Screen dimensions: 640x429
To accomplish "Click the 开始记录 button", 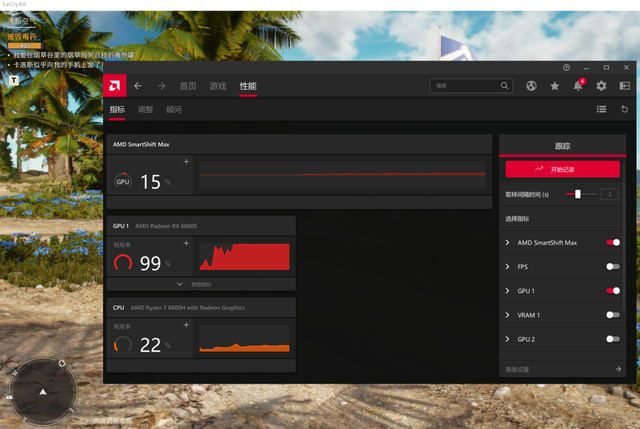I will (562, 169).
